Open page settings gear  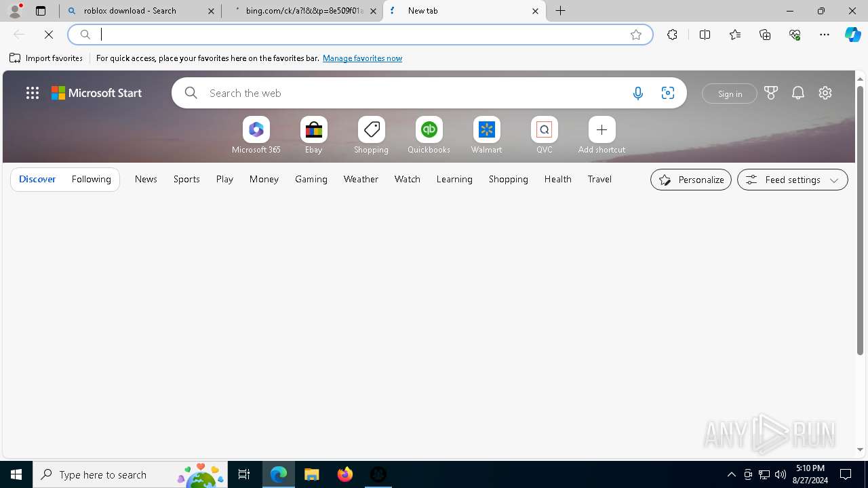point(825,93)
